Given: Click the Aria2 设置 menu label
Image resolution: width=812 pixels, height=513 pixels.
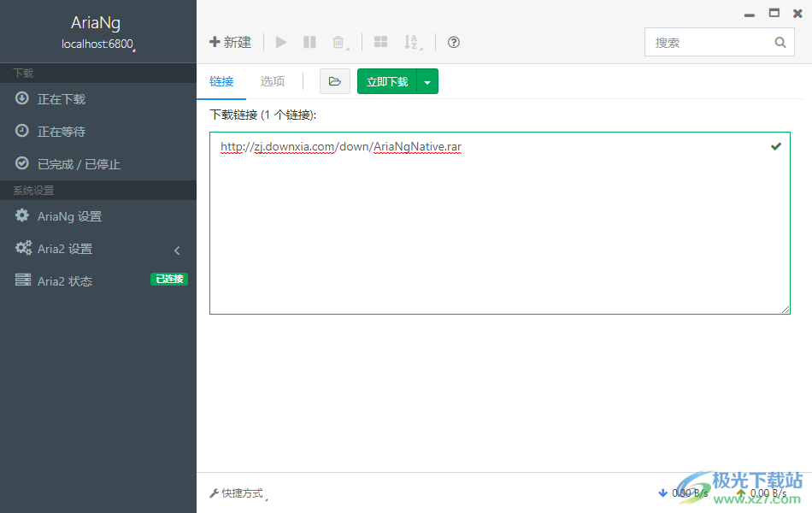Looking at the screenshot, I should [x=65, y=250].
